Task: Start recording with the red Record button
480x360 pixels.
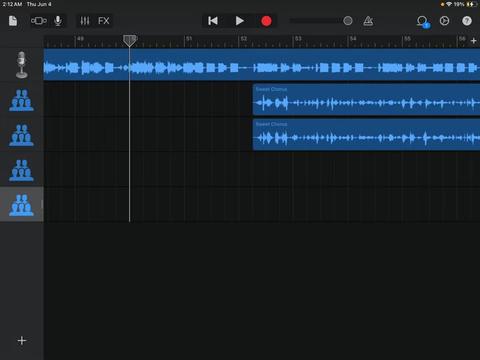Action: (266, 21)
